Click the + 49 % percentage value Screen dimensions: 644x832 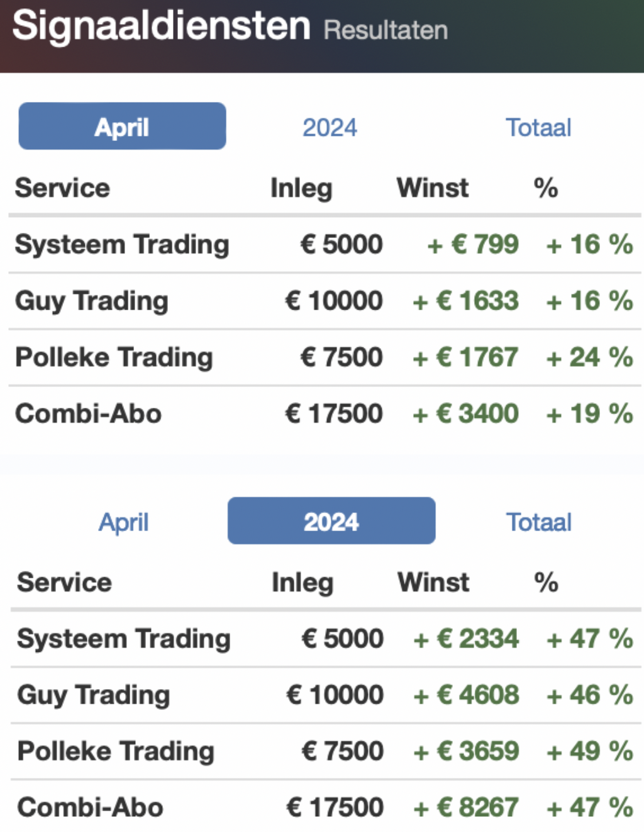click(x=589, y=751)
